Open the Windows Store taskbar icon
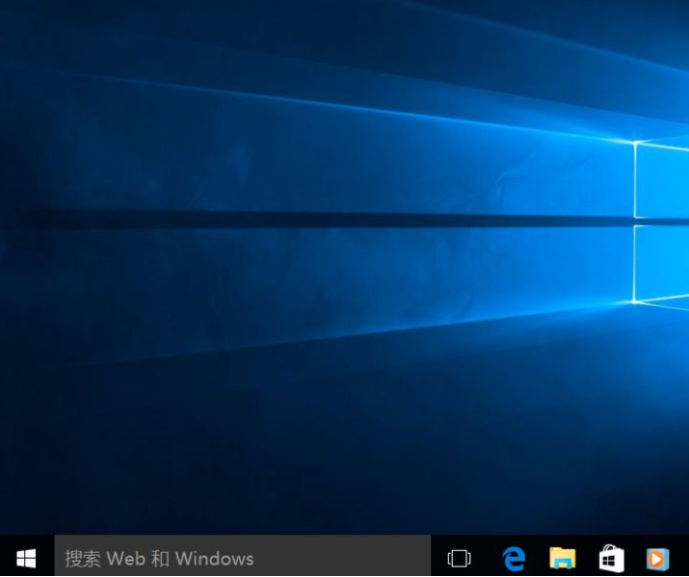The height and width of the screenshot is (577, 689). [611, 559]
